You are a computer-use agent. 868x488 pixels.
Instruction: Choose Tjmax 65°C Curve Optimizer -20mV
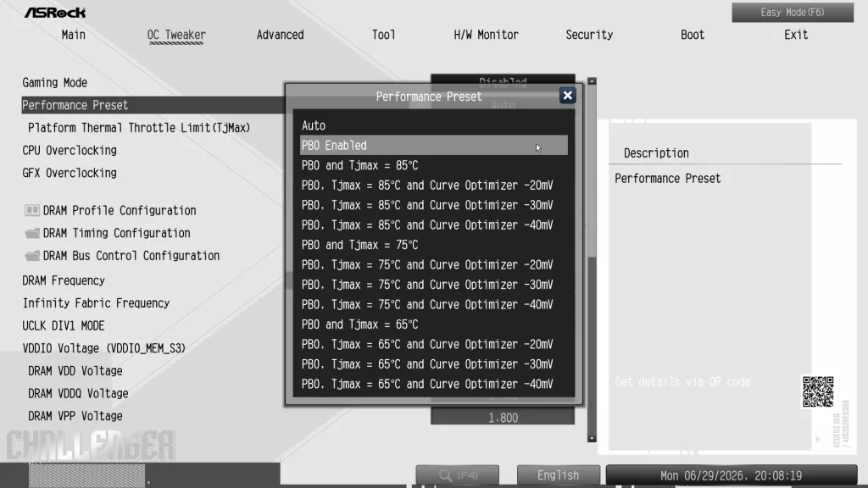coord(433,345)
